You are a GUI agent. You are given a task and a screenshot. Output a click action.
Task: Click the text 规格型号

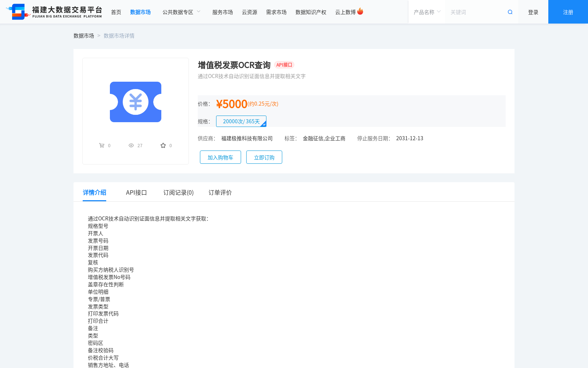[98, 226]
